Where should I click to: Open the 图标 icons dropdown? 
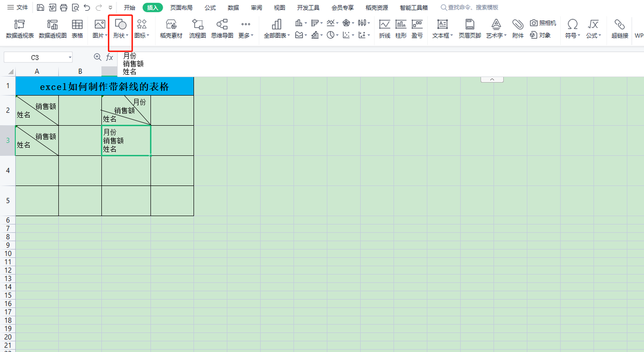pyautogui.click(x=142, y=29)
